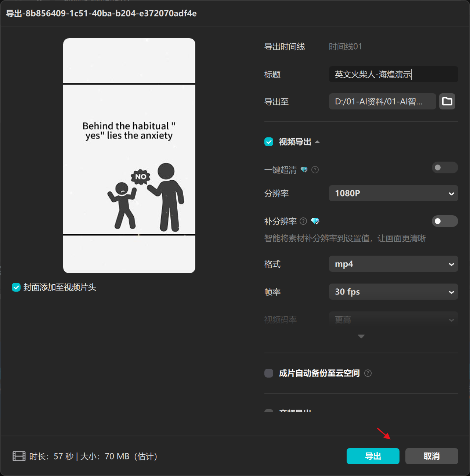This screenshot has height=476, width=470.
Task: Turn on the 补分辨率 switch
Action: pos(445,221)
